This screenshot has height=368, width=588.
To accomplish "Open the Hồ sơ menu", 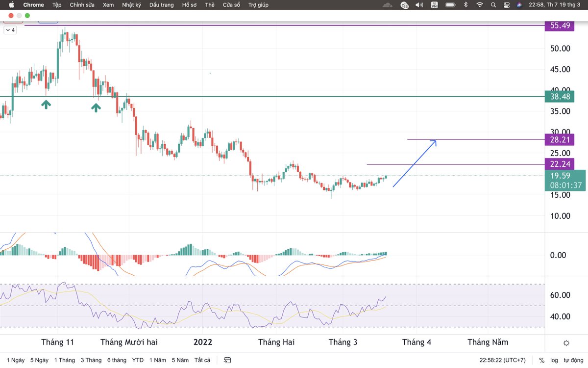I will [x=189, y=5].
